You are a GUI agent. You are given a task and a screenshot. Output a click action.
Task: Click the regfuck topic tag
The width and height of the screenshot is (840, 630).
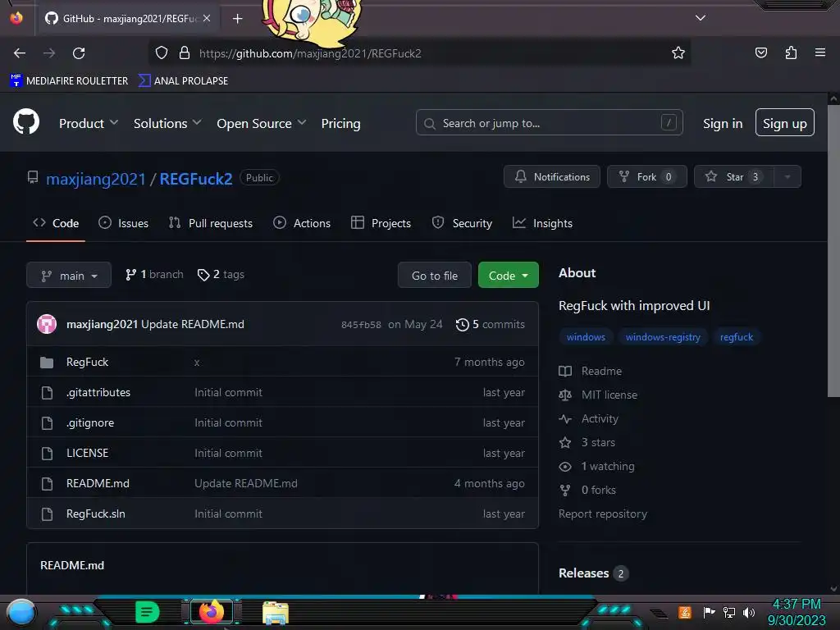pyautogui.click(x=736, y=337)
